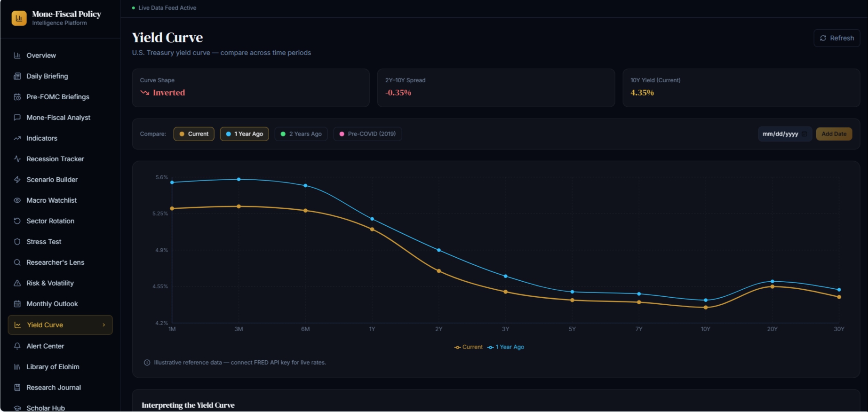Enable the 2 Years Ago series
The width and height of the screenshot is (868, 412).
click(x=301, y=134)
